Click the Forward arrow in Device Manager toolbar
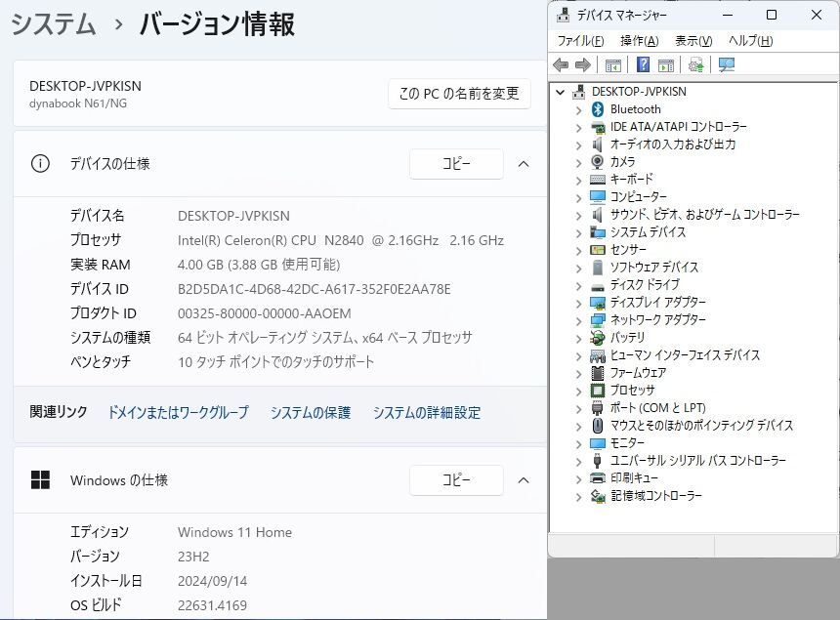840x620 pixels. pos(583,65)
